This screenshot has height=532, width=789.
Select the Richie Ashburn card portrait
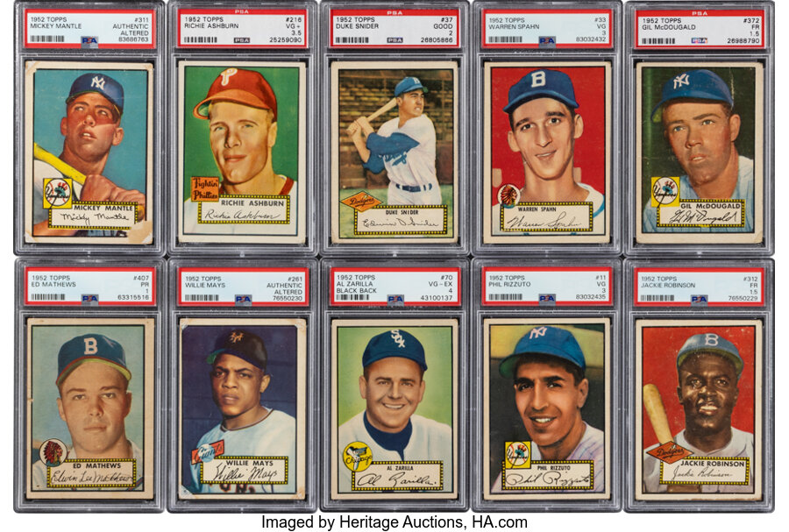(x=242, y=153)
